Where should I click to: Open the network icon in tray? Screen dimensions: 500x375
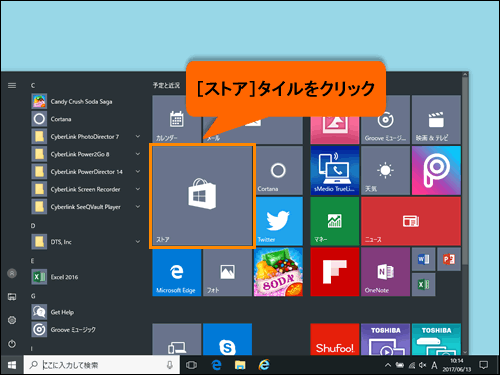click(412, 365)
